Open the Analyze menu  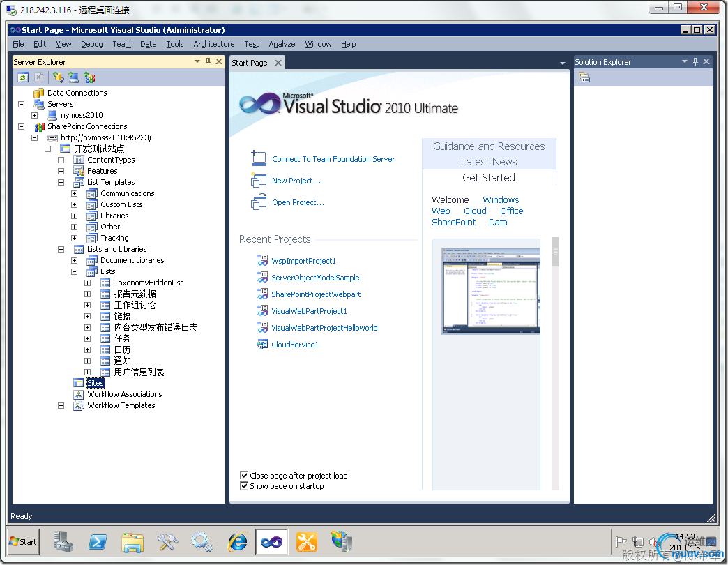pyautogui.click(x=282, y=44)
